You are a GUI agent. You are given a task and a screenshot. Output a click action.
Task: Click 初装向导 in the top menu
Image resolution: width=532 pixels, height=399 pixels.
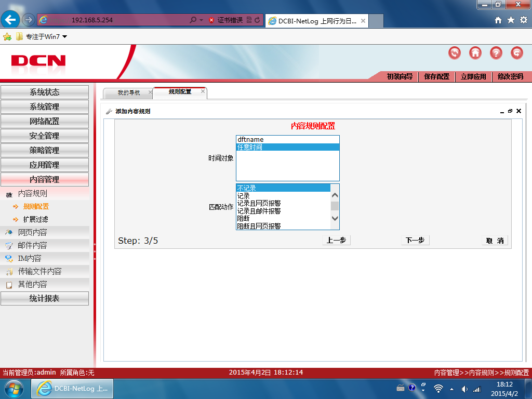pyautogui.click(x=400, y=77)
